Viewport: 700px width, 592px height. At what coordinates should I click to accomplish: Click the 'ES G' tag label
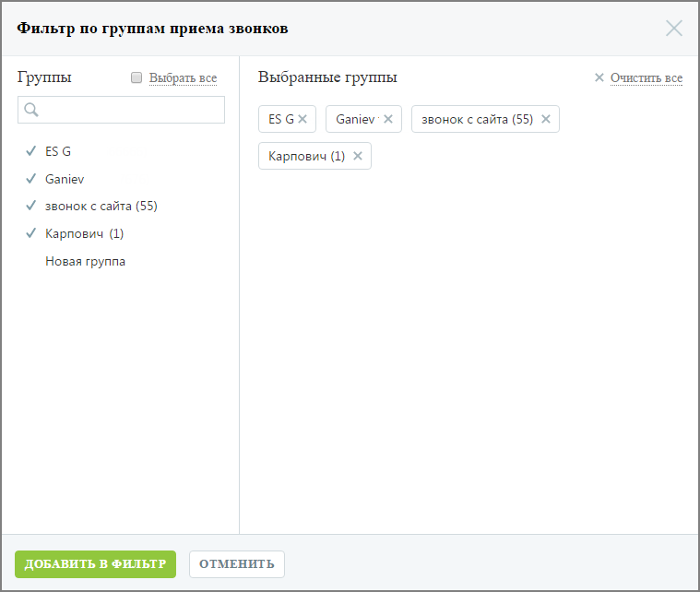281,119
